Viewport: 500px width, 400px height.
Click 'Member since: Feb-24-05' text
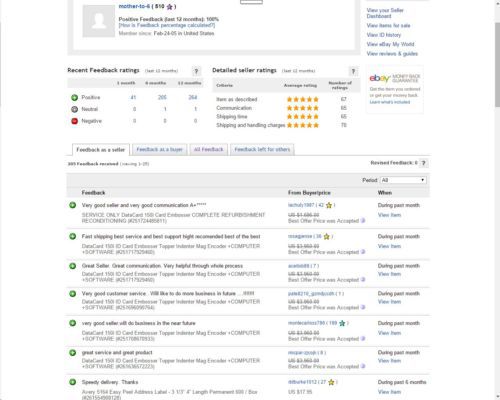click(166, 33)
